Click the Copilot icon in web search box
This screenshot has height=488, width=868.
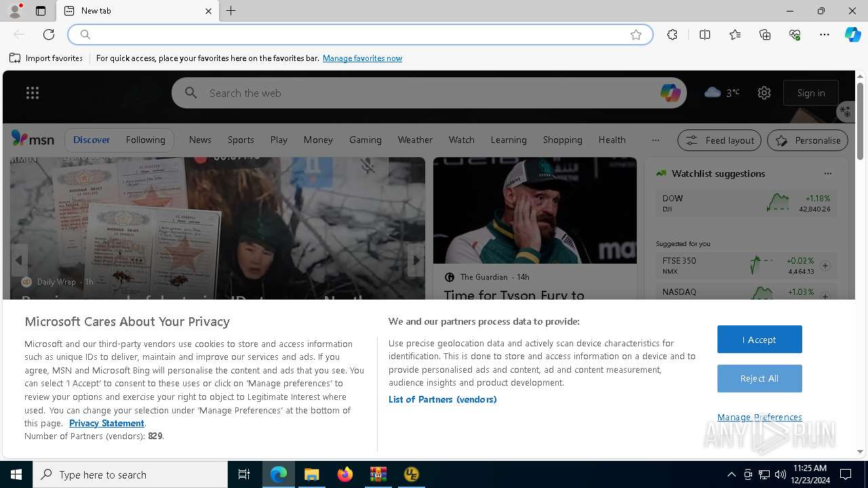tap(670, 93)
